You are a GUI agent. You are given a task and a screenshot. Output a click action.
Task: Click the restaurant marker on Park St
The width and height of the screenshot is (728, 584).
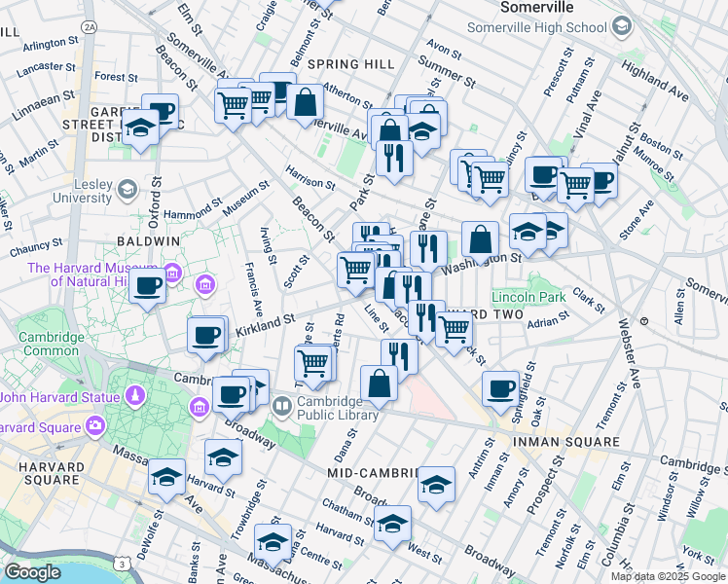pyautogui.click(x=394, y=160)
